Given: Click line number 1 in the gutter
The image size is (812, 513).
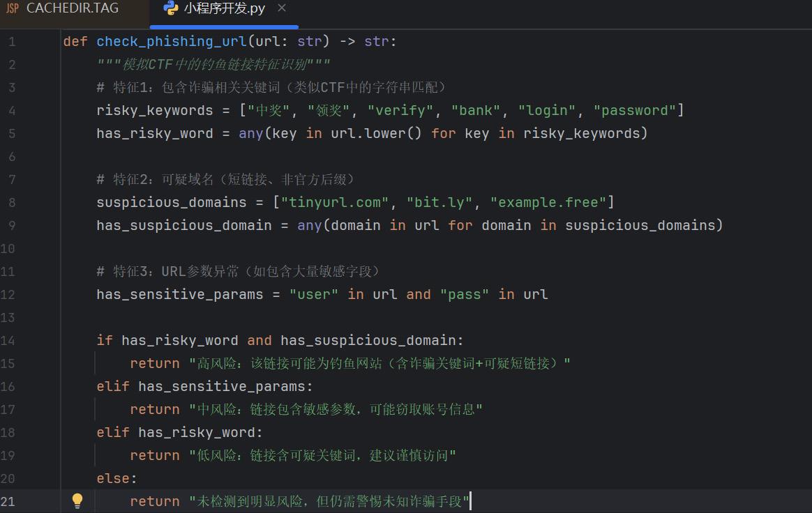Looking at the screenshot, I should tap(11, 42).
